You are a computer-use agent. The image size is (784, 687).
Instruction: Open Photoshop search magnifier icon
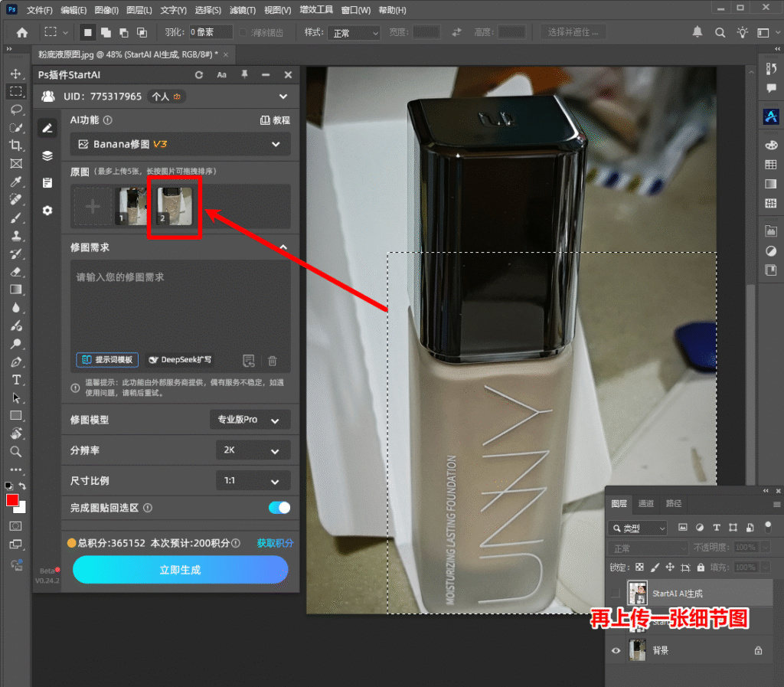click(720, 32)
